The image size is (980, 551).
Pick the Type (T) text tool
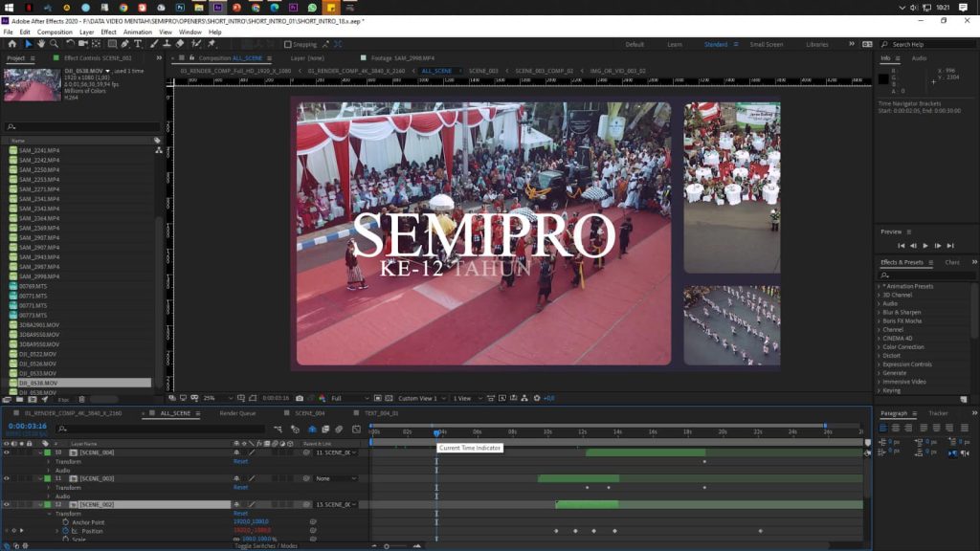[138, 44]
